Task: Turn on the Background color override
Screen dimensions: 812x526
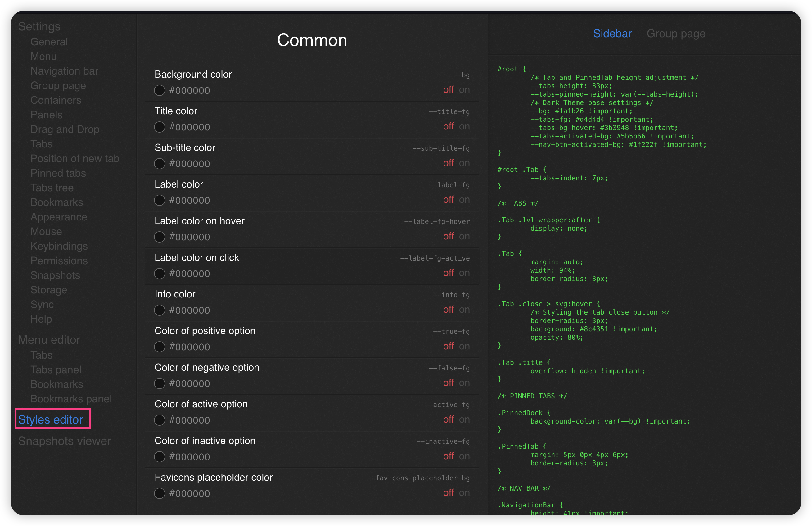Action: 464,90
